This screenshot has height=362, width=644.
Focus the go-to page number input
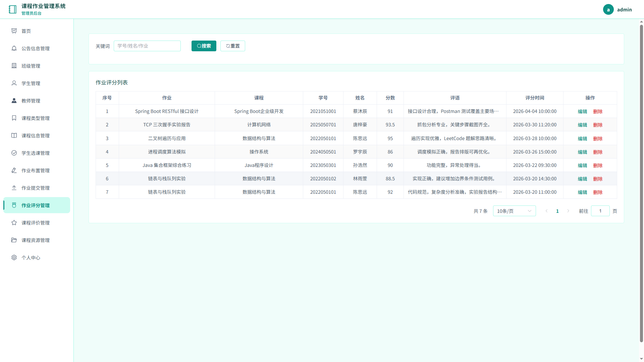600,211
